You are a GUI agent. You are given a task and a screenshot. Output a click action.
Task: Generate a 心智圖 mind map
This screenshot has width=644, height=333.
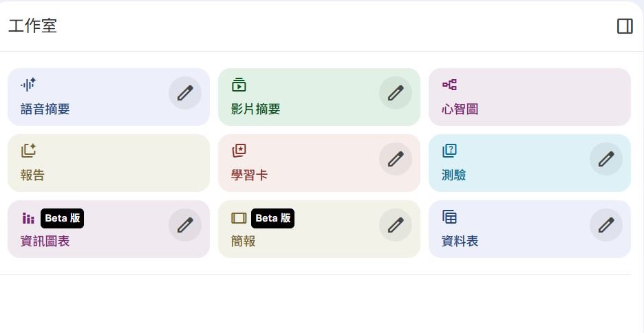click(x=529, y=109)
